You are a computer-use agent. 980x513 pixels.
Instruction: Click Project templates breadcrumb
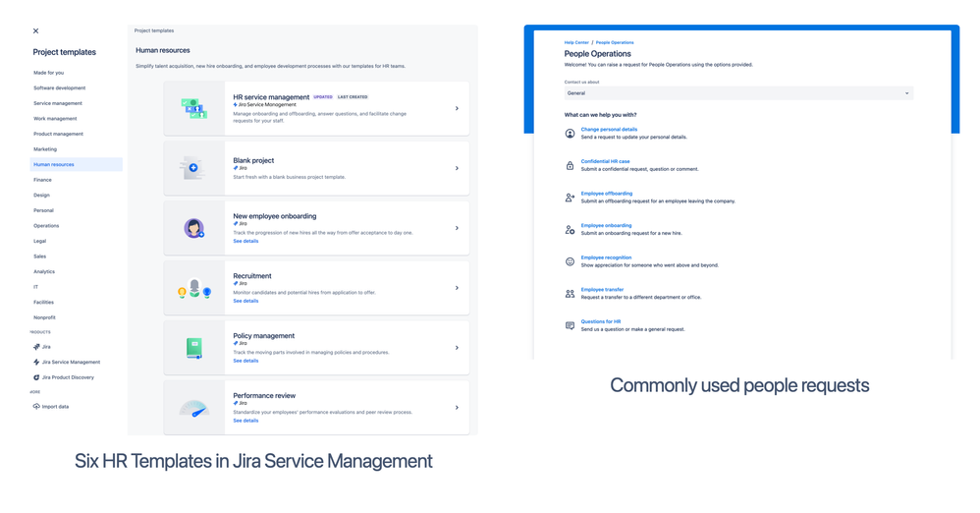click(x=154, y=30)
